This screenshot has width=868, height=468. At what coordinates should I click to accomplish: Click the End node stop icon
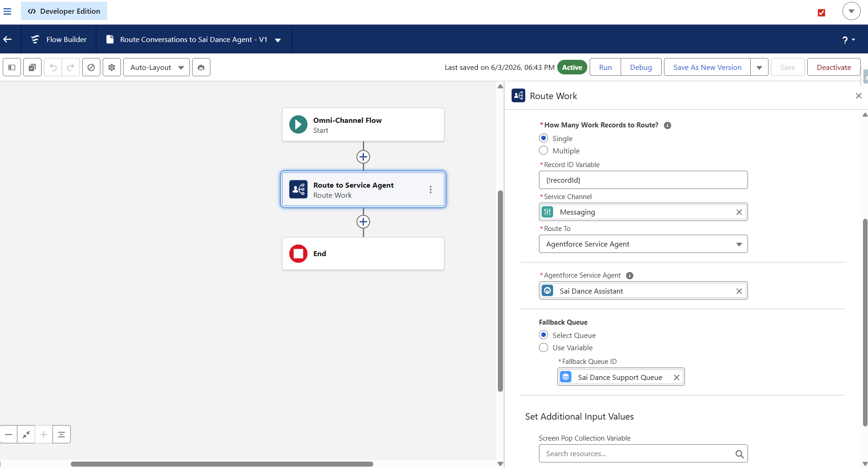click(298, 254)
